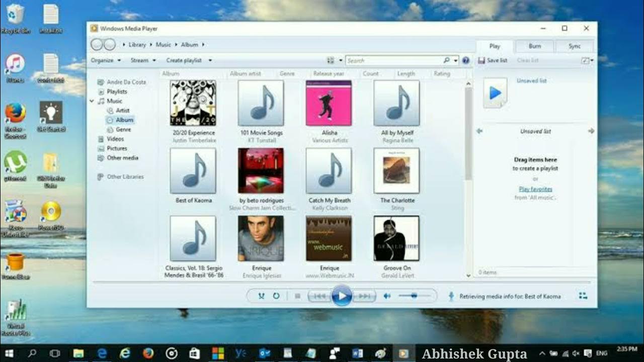Screen dimensions: 644x362
Task: Select Other Libraries in navigation pane
Action: tap(125, 177)
